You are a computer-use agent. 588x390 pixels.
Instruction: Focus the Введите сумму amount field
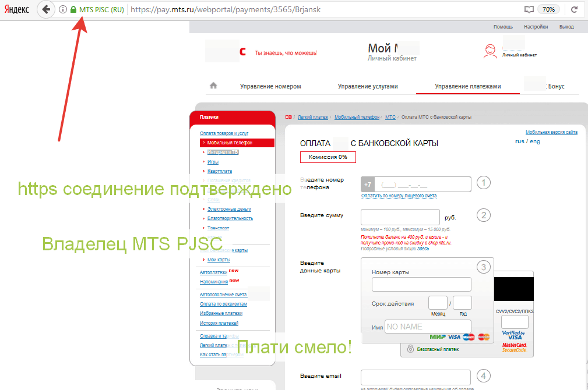coord(400,217)
